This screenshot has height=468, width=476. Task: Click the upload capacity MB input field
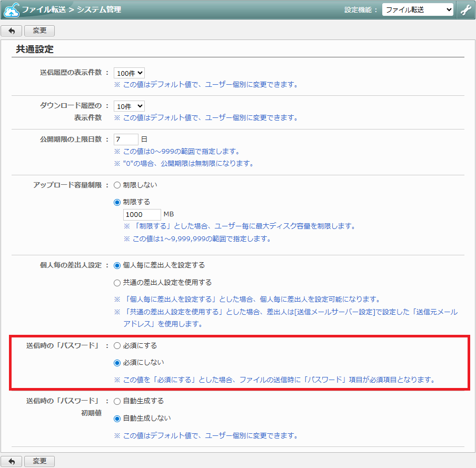point(142,215)
